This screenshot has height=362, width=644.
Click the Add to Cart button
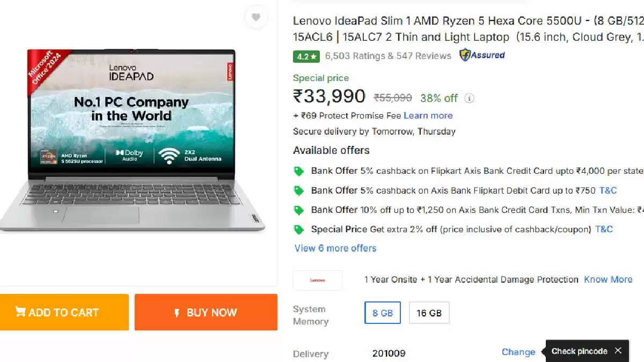click(x=64, y=312)
